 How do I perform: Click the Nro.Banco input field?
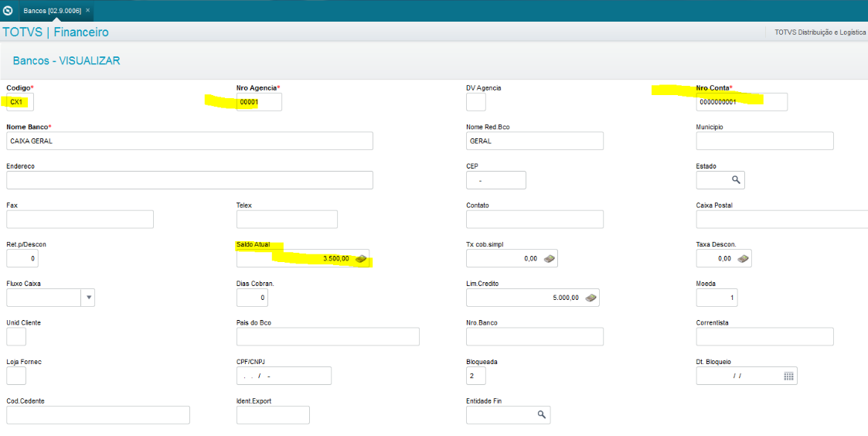point(535,336)
